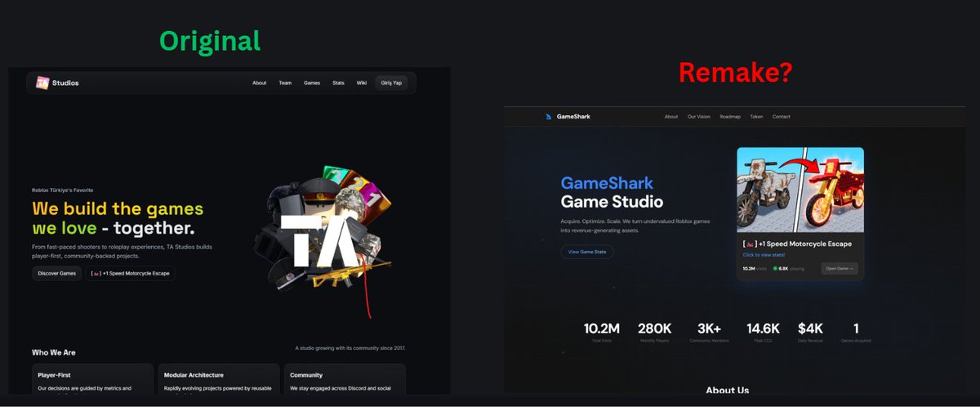The height and width of the screenshot is (407, 980).
Task: Open Token in GameShark navbar
Action: 756,117
